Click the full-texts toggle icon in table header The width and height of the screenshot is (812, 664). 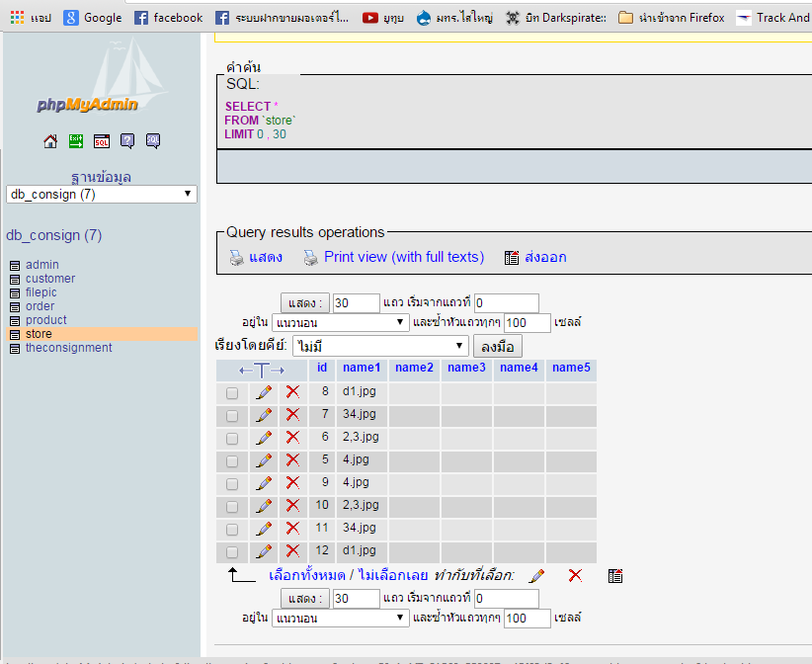tap(261, 370)
